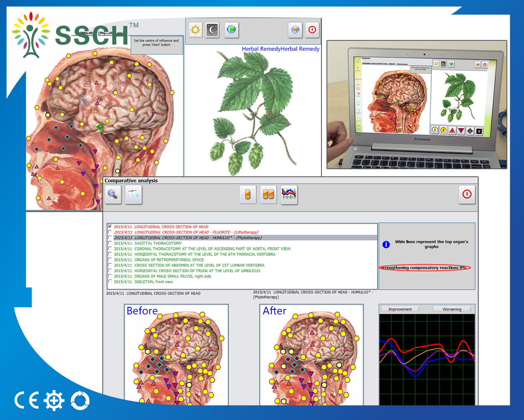Click the Worsening button above the graph
This screenshot has width=524, height=420.
coord(452,309)
